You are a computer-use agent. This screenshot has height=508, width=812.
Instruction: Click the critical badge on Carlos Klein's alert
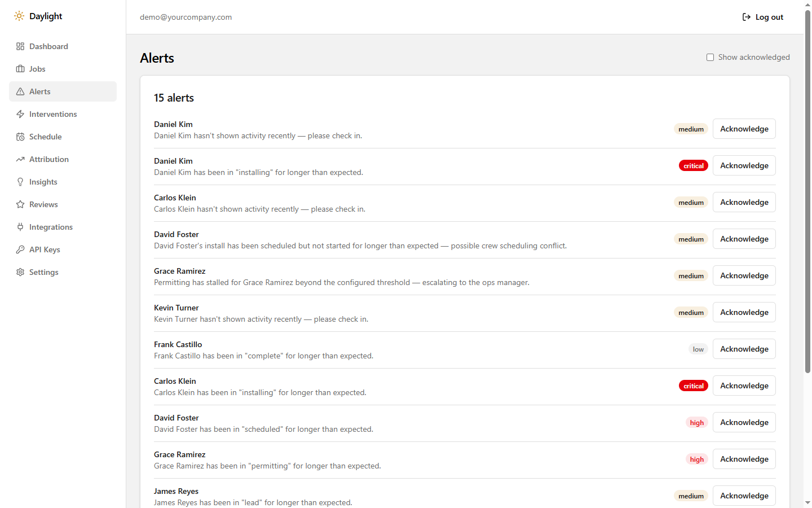[x=694, y=386]
